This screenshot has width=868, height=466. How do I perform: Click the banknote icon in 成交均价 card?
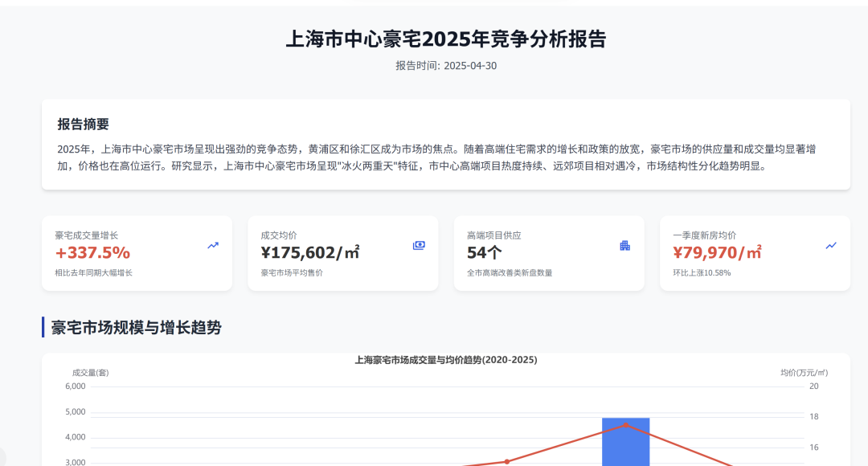click(419, 245)
